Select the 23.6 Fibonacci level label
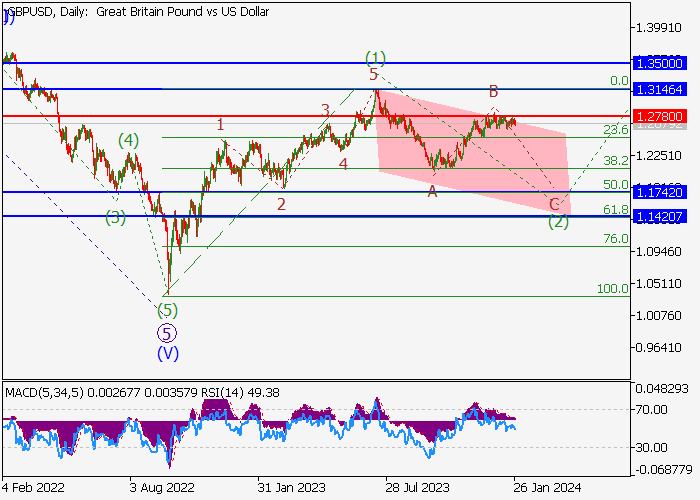The width and height of the screenshot is (700, 500). tap(616, 130)
